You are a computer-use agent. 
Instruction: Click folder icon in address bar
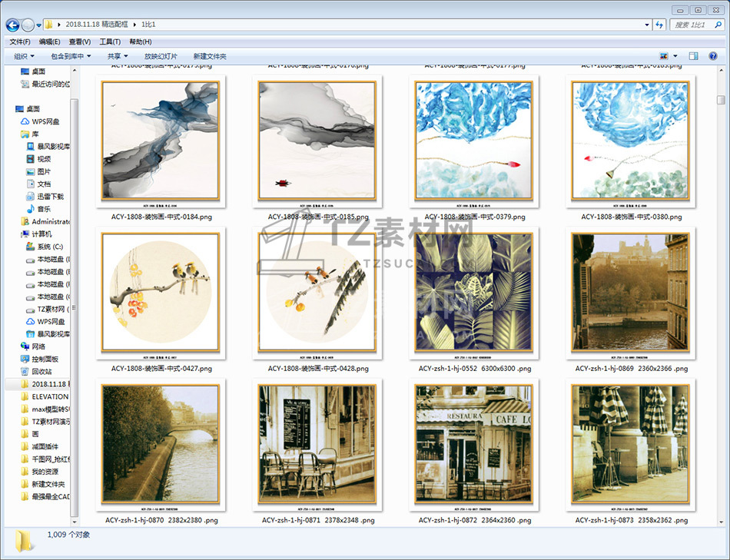tap(48, 25)
